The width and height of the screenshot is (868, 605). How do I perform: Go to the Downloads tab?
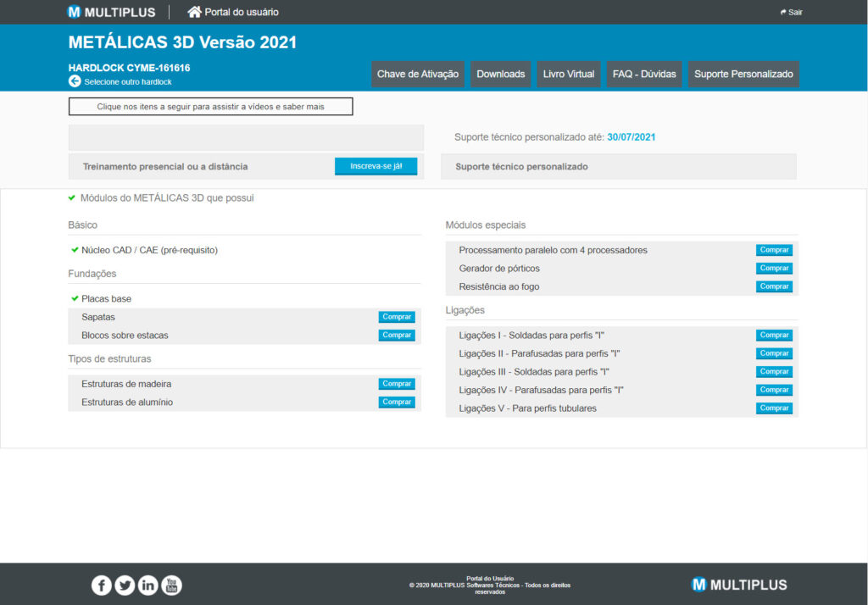[500, 75]
